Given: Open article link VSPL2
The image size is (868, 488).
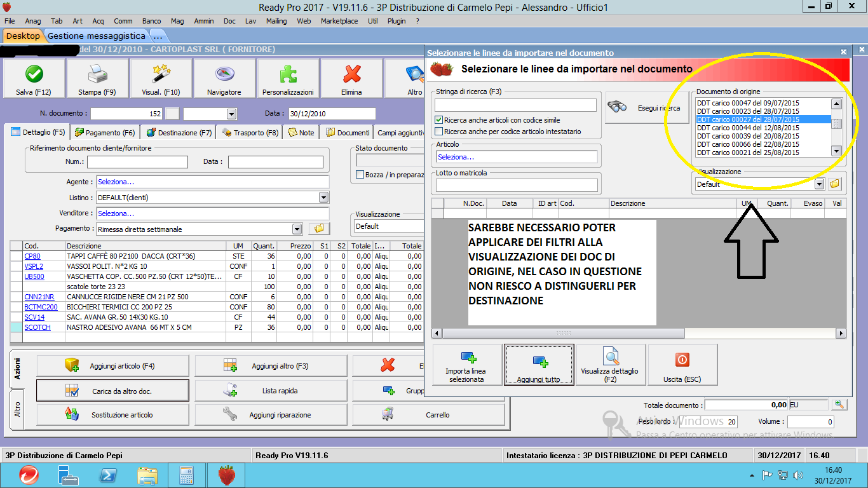Looking at the screenshot, I should coord(34,266).
